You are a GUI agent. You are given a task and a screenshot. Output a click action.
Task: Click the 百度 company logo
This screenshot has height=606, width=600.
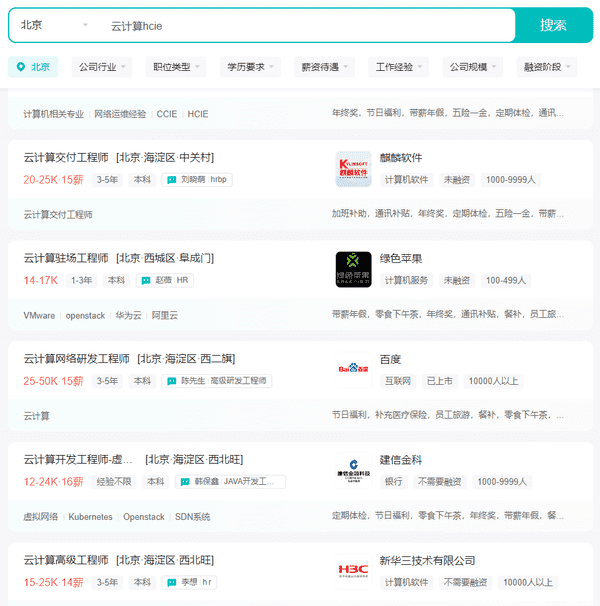click(353, 370)
